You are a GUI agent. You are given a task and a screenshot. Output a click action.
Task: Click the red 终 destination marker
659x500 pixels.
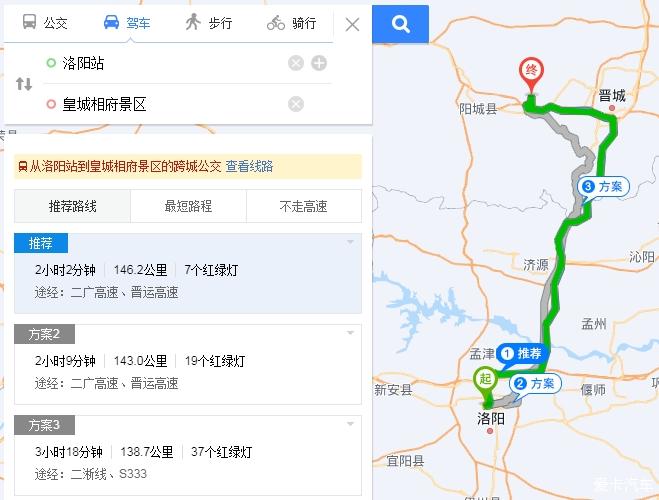click(x=531, y=76)
